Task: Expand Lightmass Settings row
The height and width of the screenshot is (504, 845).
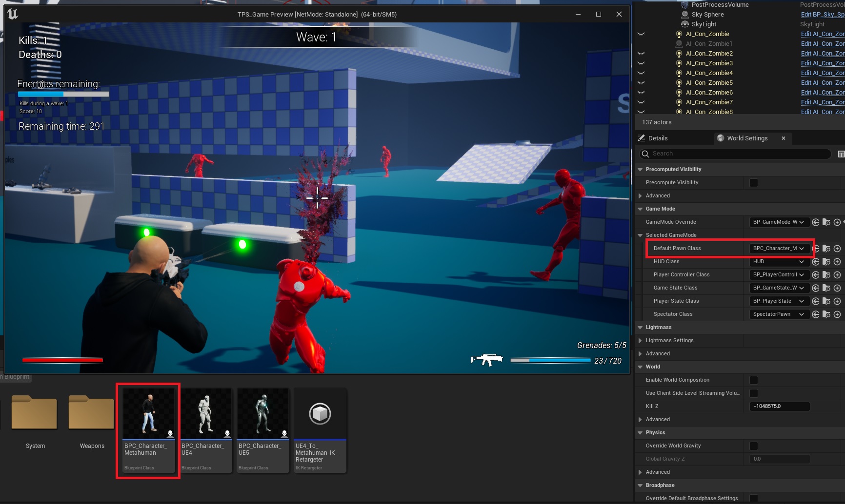Action: [640, 341]
